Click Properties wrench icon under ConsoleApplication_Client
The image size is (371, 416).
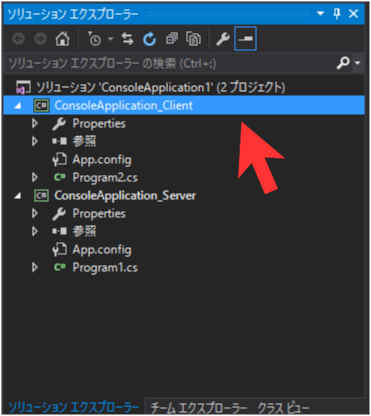tap(59, 124)
